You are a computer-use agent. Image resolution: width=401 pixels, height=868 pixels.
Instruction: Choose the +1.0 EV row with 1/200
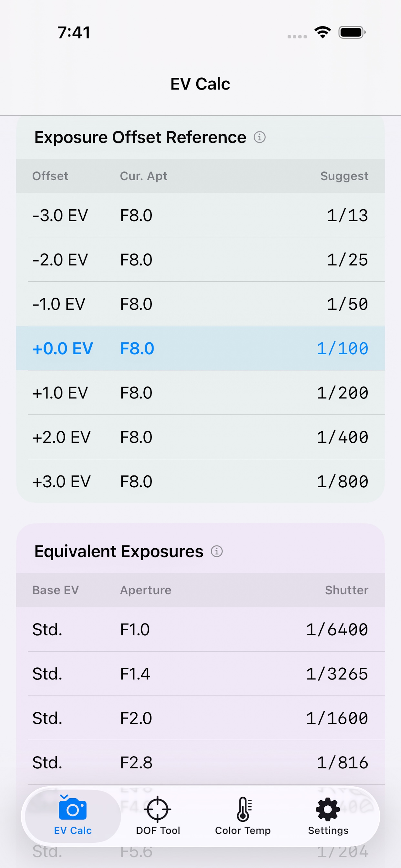[x=200, y=393]
